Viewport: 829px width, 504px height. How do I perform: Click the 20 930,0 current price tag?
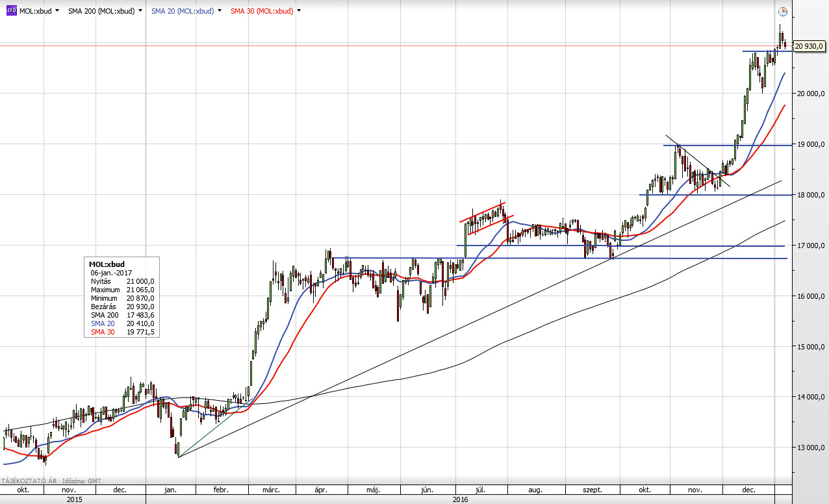click(x=810, y=45)
